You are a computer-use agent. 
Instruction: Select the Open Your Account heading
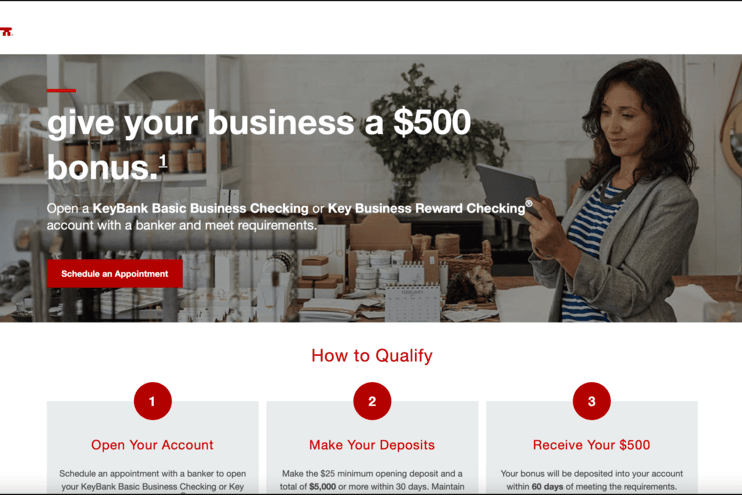[x=152, y=445]
